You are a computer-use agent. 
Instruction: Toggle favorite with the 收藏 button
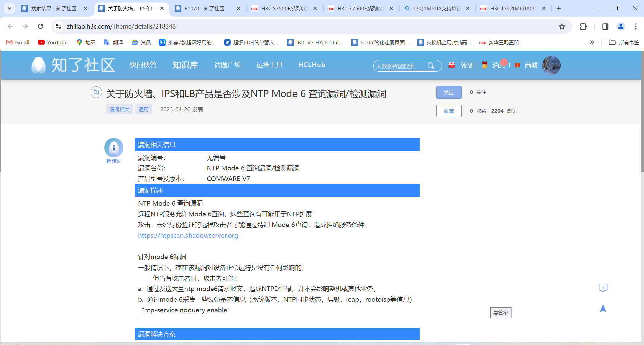448,111
